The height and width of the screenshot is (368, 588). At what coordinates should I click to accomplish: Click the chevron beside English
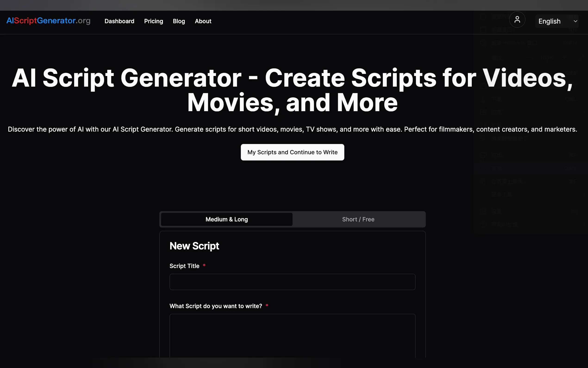tap(575, 21)
